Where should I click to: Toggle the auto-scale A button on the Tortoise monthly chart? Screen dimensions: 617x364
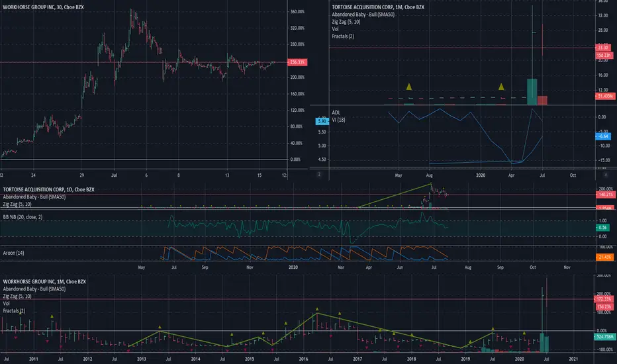pyautogui.click(x=606, y=175)
